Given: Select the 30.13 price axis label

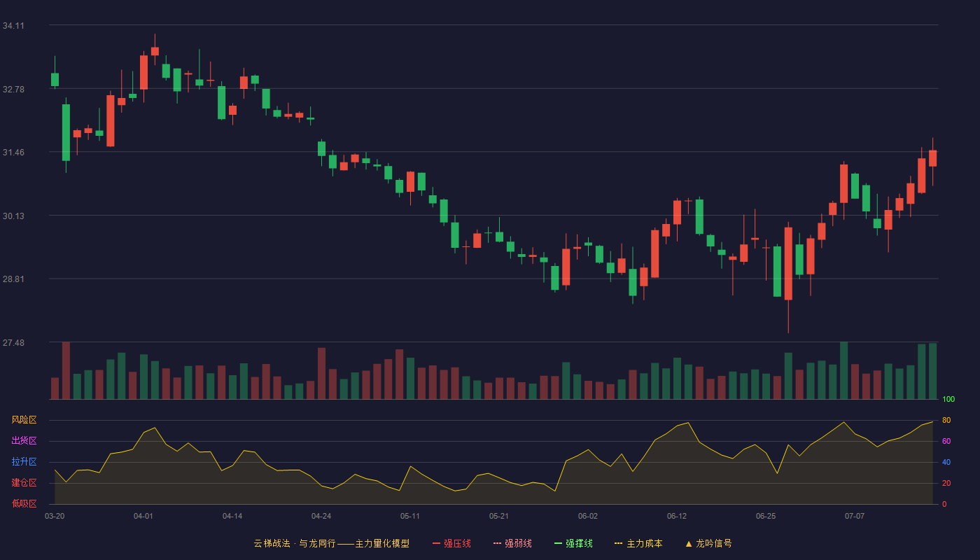Looking at the screenshot, I should tap(13, 216).
